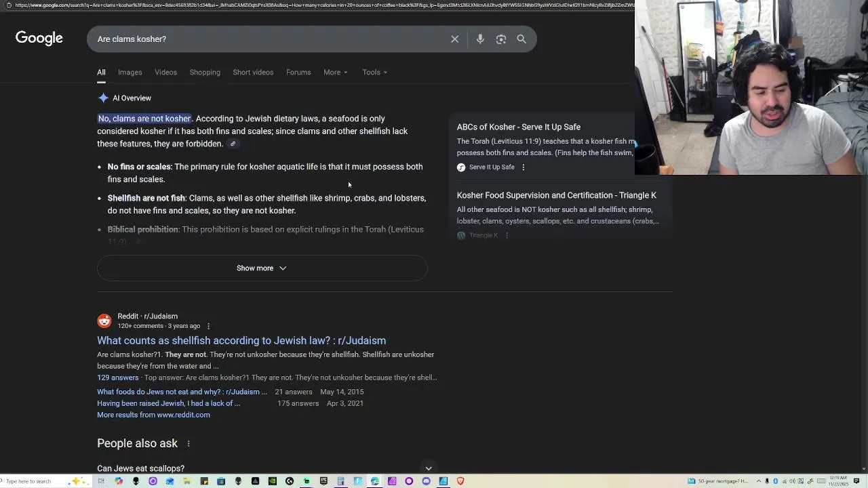868x488 pixels.
Task: Clear the search box text
Action: click(x=455, y=39)
